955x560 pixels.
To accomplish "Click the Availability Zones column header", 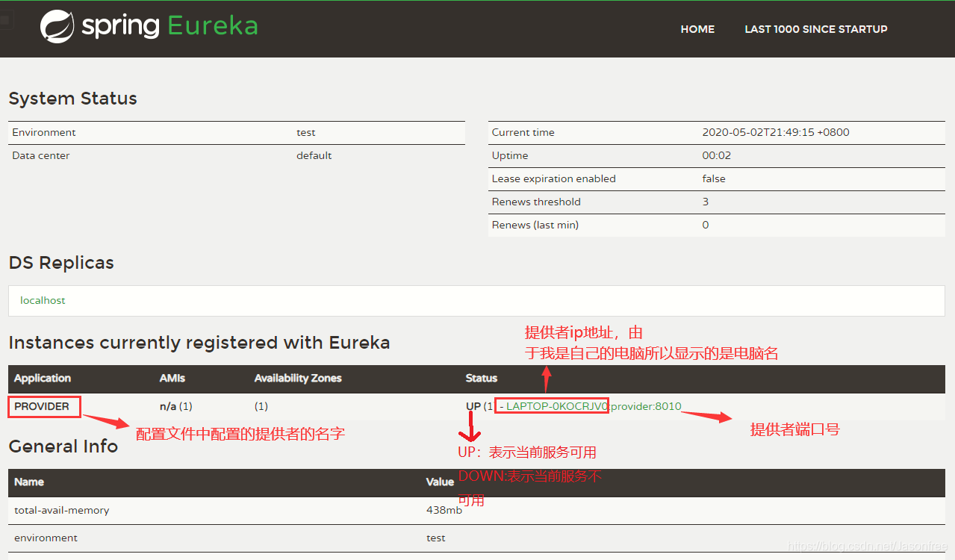I will point(298,378).
